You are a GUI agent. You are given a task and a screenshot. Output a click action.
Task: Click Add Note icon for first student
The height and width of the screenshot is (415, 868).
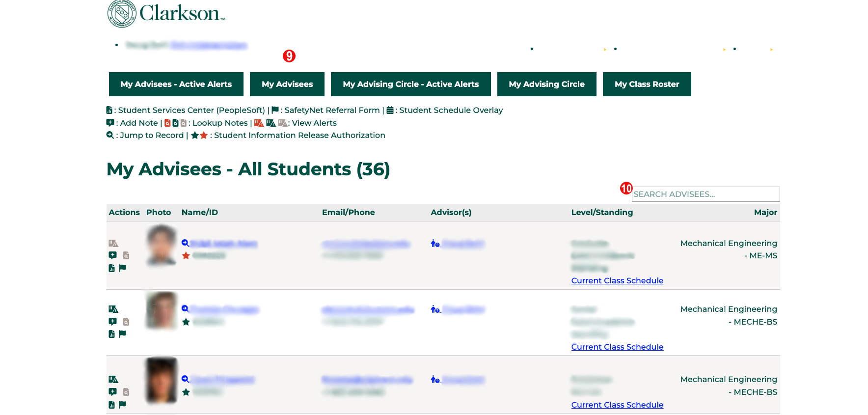tap(112, 255)
